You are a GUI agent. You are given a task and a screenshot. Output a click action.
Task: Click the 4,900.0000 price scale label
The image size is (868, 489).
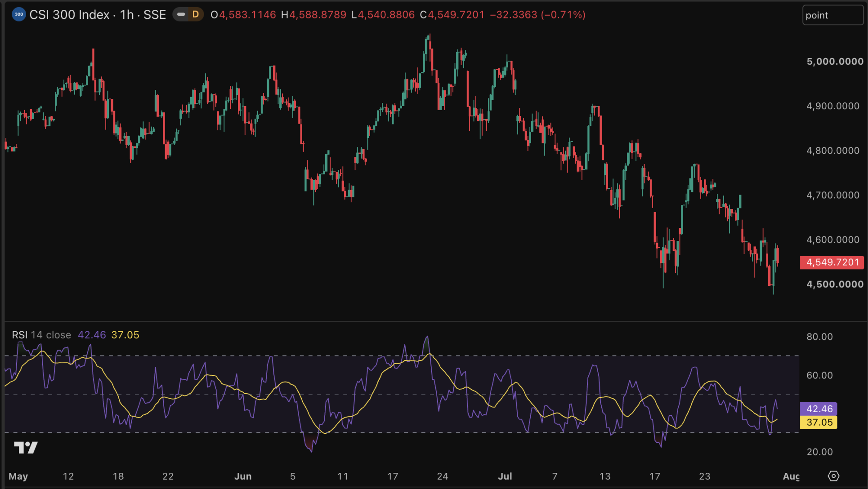tap(833, 106)
